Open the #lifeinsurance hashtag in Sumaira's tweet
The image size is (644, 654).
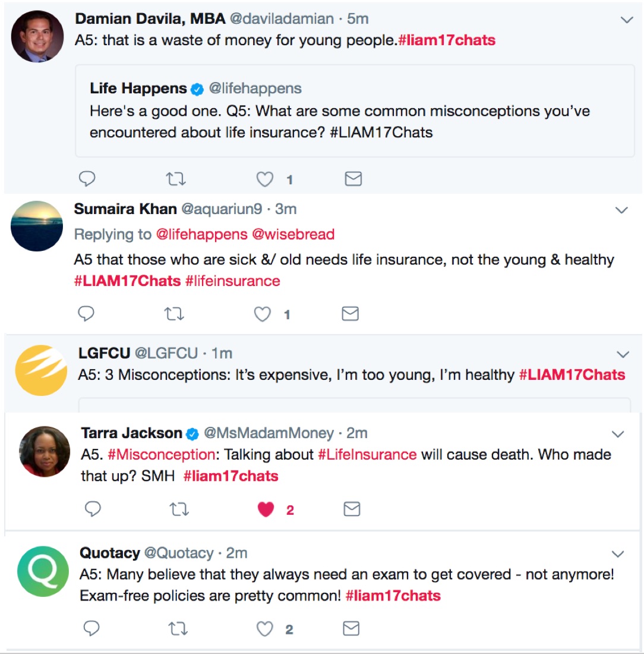pos(232,281)
